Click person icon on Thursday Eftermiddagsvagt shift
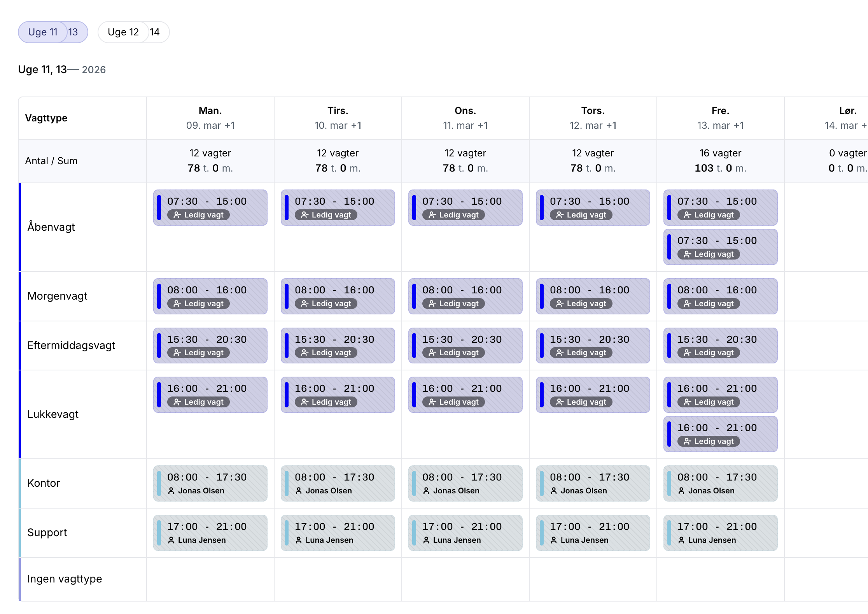The height and width of the screenshot is (614, 868). 560,353
